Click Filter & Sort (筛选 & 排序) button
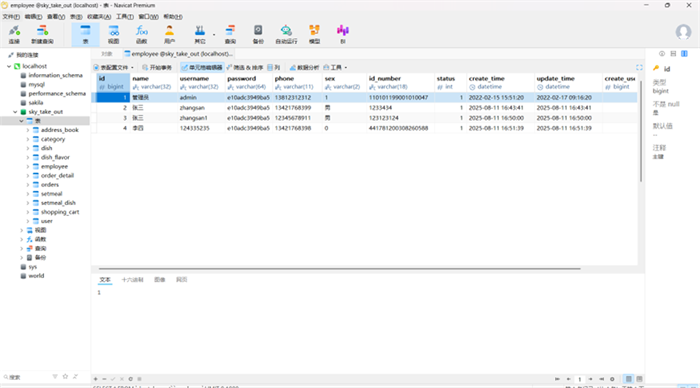 coord(245,67)
